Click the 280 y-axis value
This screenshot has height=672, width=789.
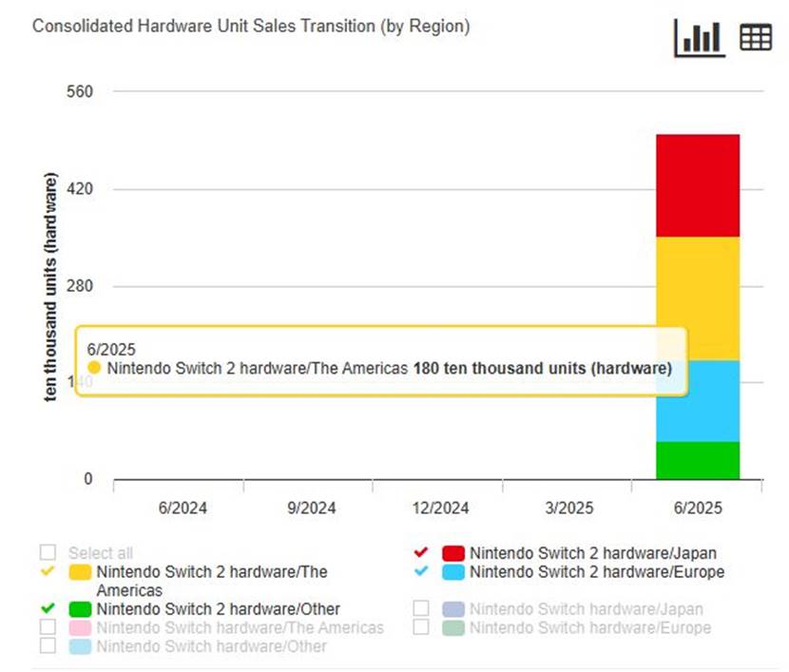[80, 286]
